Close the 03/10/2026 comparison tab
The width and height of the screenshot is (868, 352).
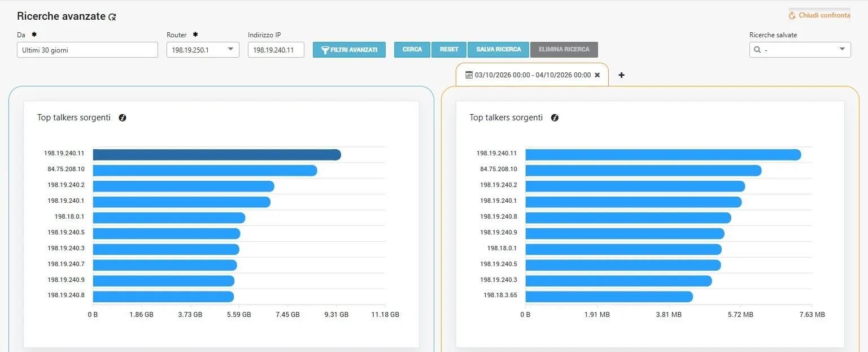pos(597,75)
